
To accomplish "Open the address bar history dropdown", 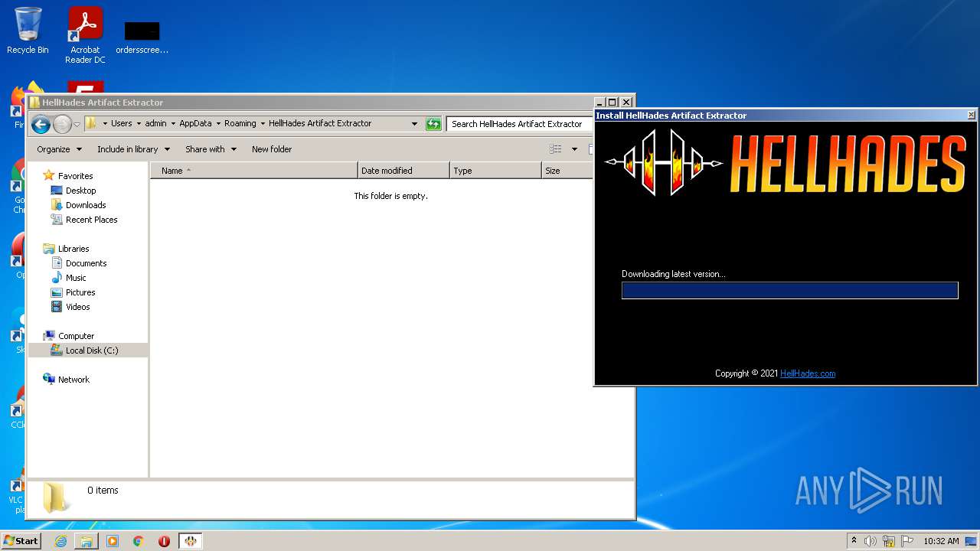I will [414, 123].
